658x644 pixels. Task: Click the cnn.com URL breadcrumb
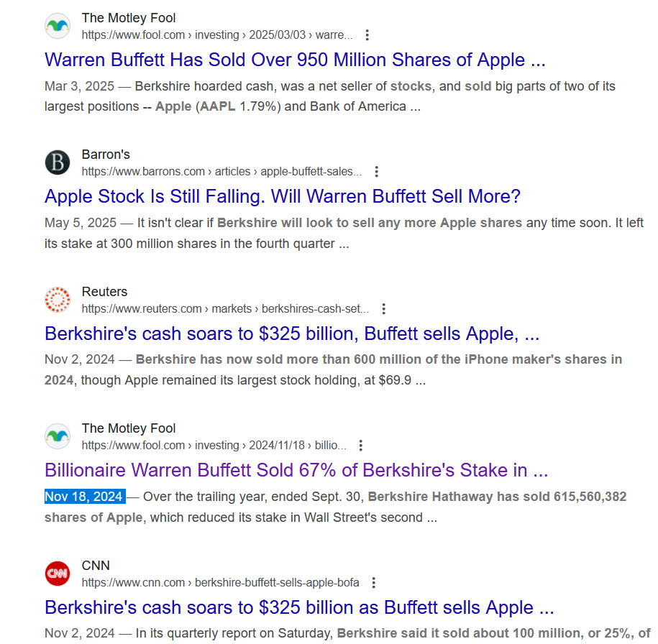[220, 583]
